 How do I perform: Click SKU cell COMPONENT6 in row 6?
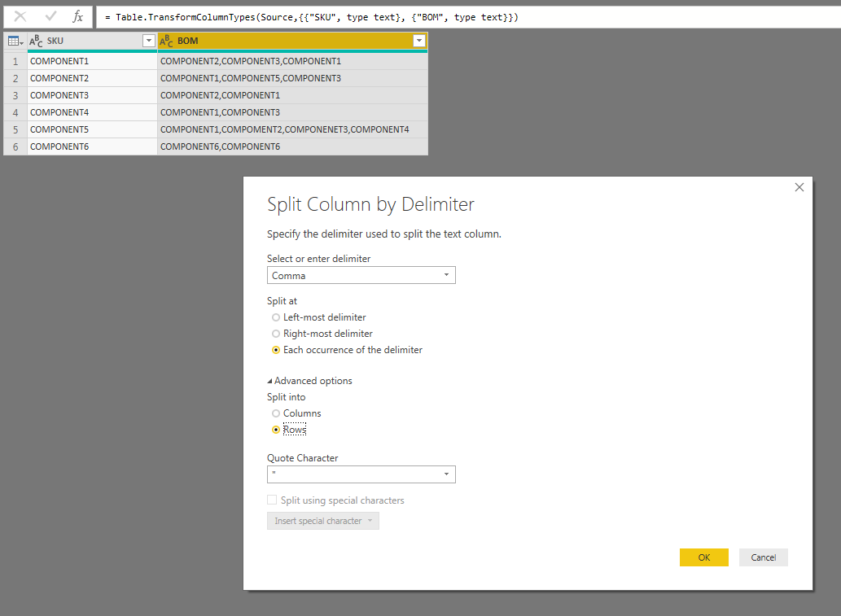92,147
